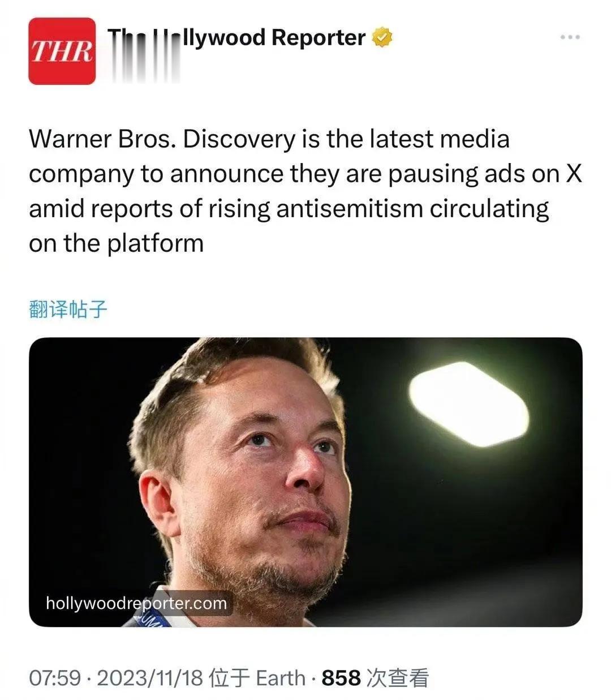
Task: Open the article card photo of the man
Action: (305, 482)
